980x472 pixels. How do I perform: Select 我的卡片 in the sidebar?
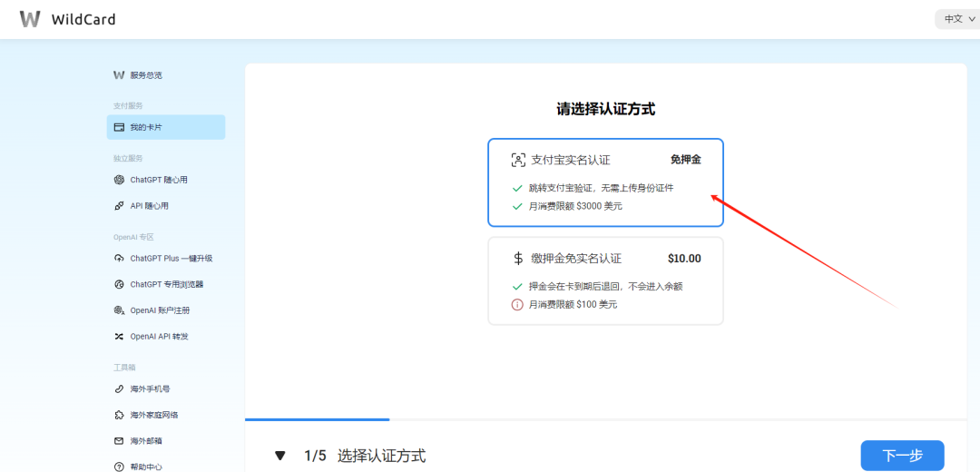pos(166,127)
